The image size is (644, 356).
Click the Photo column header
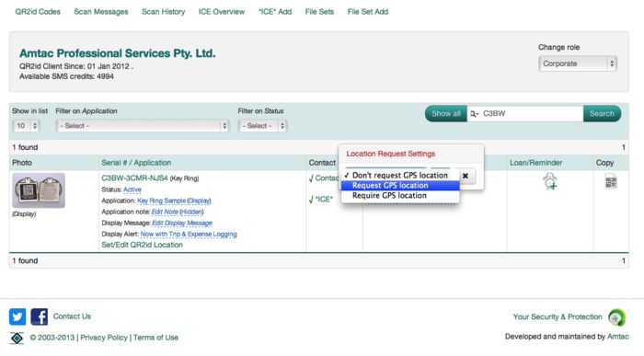point(22,163)
